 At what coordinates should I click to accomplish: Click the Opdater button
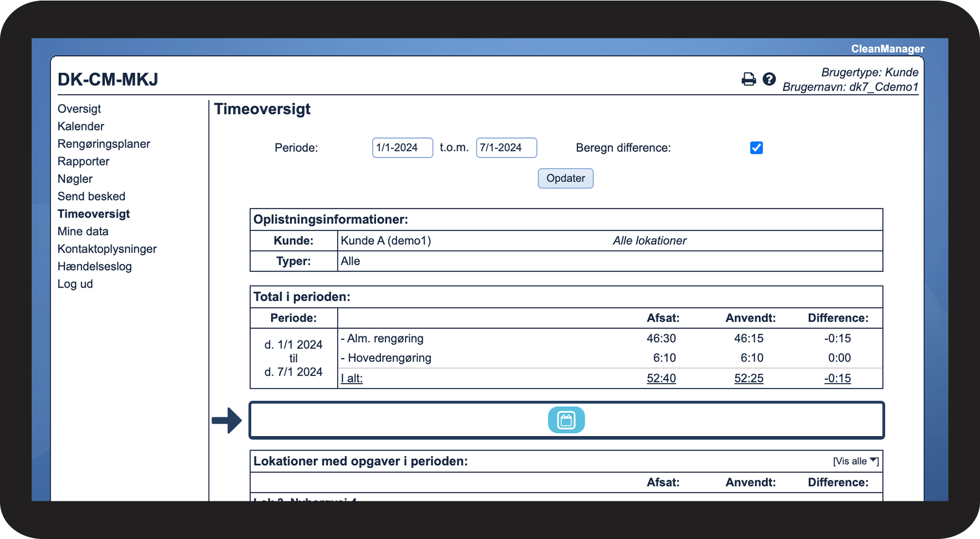(x=566, y=178)
